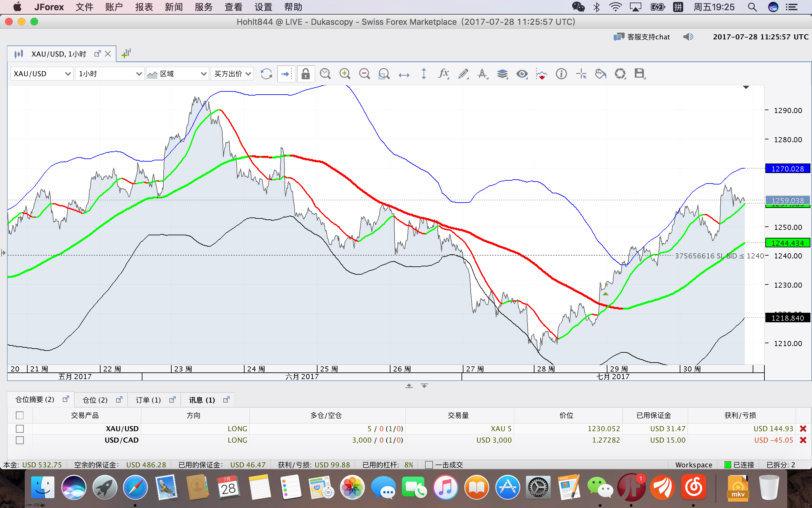Select the pencil drawing tool
This screenshot has width=812, height=508.
[463, 74]
